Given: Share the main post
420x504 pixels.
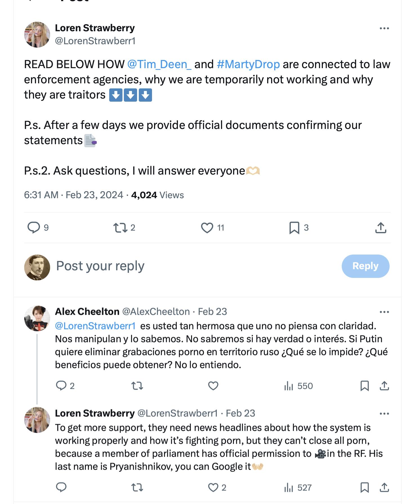Looking at the screenshot, I should [x=381, y=228].
